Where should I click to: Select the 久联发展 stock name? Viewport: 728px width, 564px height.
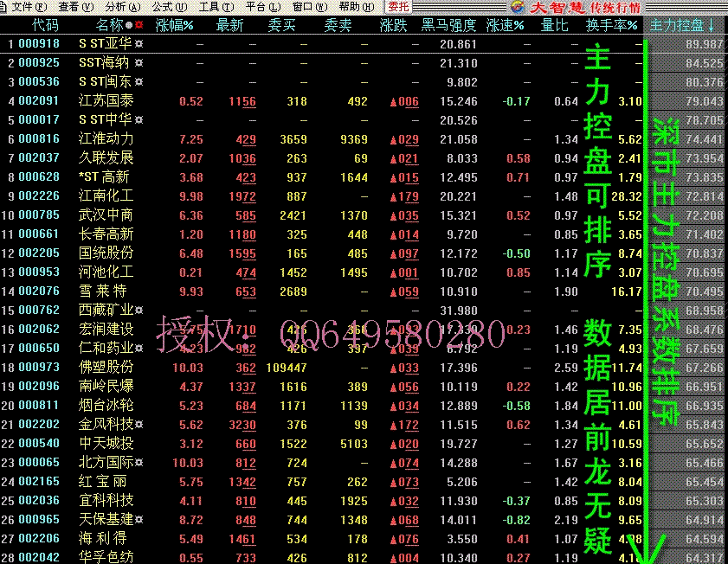(x=106, y=157)
